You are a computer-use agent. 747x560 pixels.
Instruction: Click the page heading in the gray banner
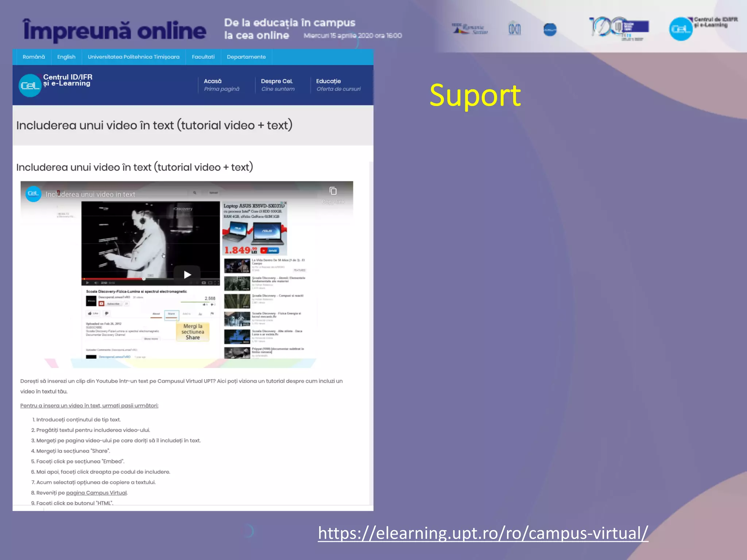(x=154, y=125)
